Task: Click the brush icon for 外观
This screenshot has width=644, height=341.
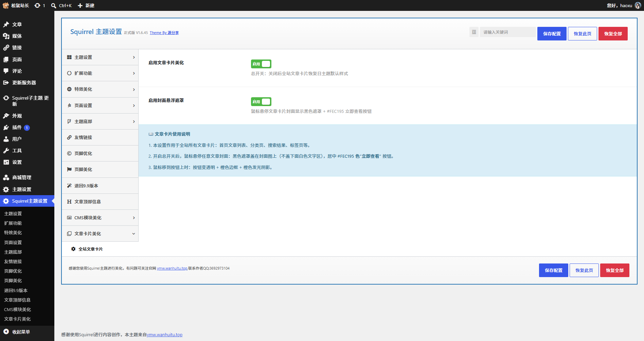Action: point(6,116)
